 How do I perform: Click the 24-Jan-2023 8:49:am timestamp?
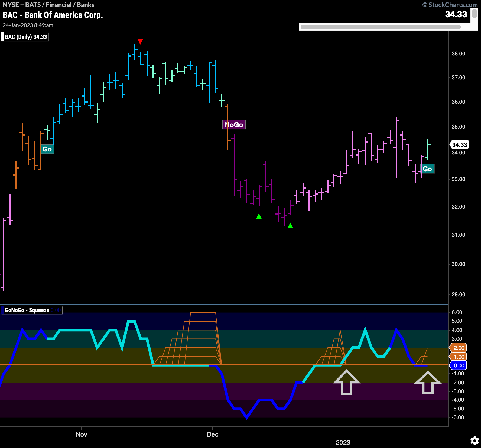[28, 25]
